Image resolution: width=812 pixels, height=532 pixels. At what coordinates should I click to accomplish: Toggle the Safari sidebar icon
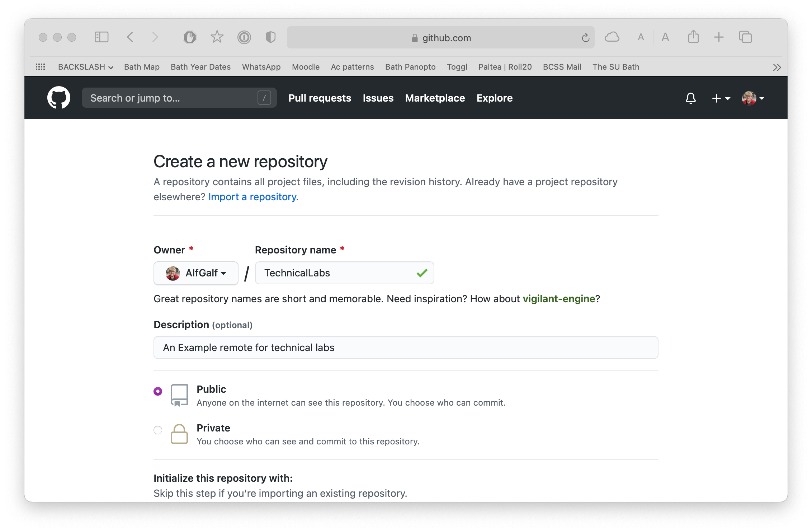pos(101,37)
